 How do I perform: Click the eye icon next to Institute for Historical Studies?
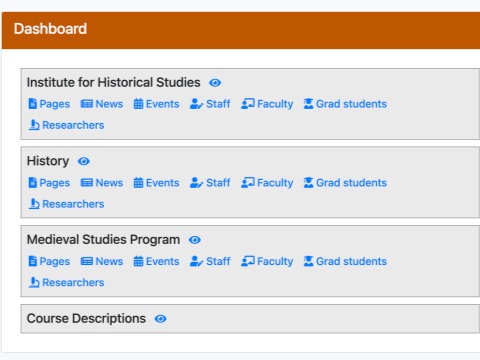[x=215, y=83]
